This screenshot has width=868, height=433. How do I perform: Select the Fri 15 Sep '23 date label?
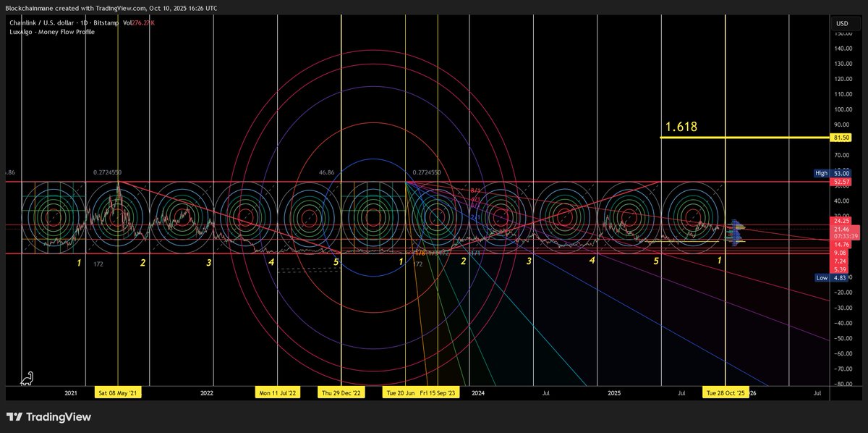click(438, 393)
